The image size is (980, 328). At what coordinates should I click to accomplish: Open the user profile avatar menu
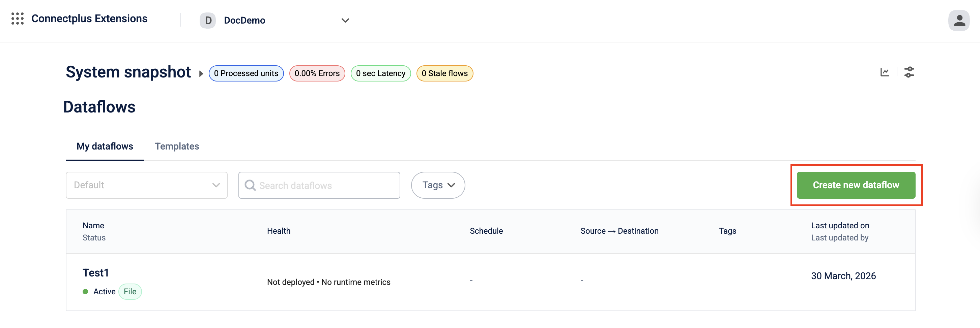(959, 21)
